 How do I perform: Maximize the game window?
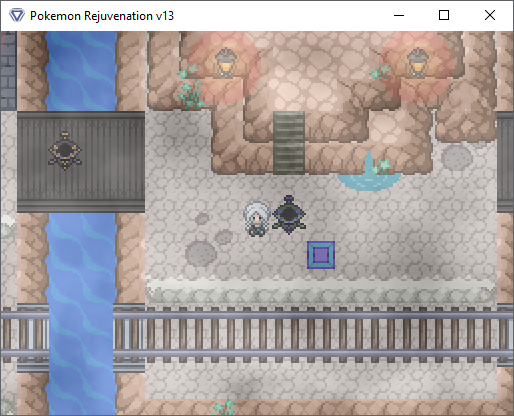(x=444, y=15)
